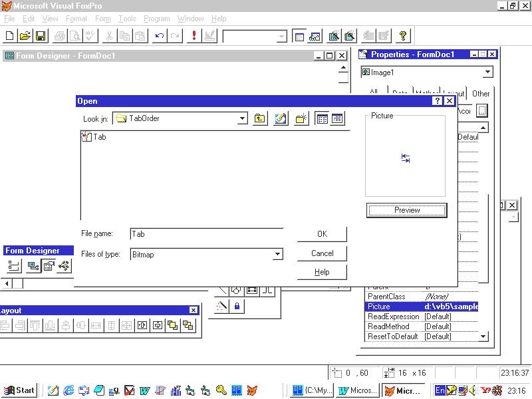
Task: Select the Tab file in the file list
Action: pos(94,137)
